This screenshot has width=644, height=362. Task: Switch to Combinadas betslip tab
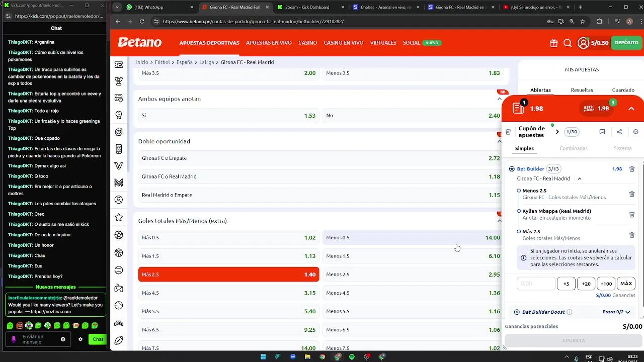click(x=574, y=148)
